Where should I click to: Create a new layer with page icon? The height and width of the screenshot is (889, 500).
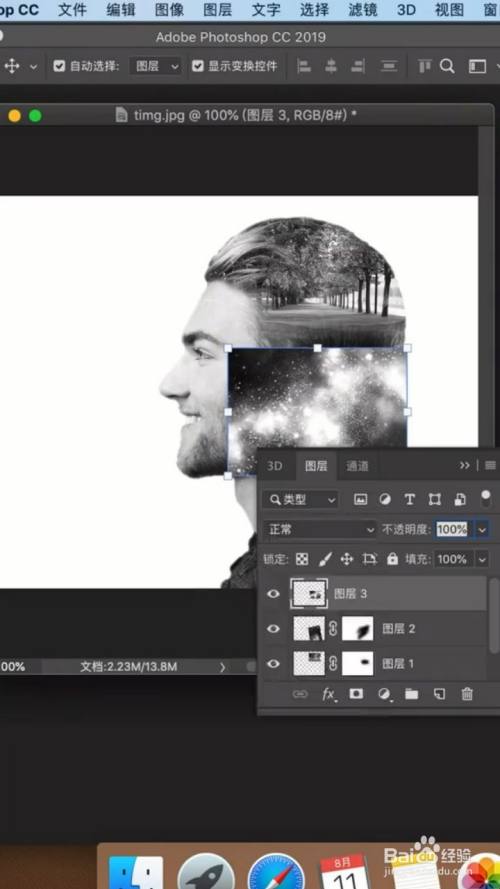click(439, 694)
